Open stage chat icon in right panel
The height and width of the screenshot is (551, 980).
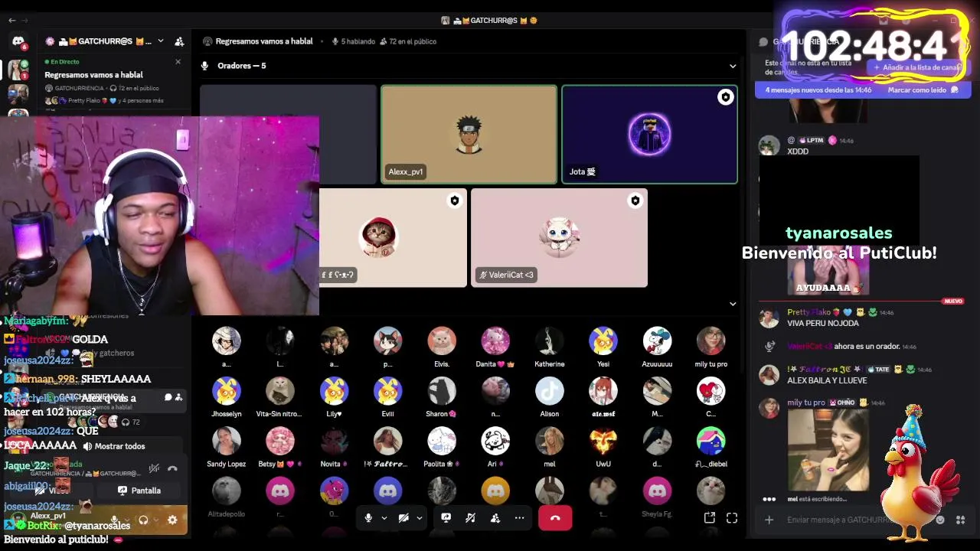[763, 42]
